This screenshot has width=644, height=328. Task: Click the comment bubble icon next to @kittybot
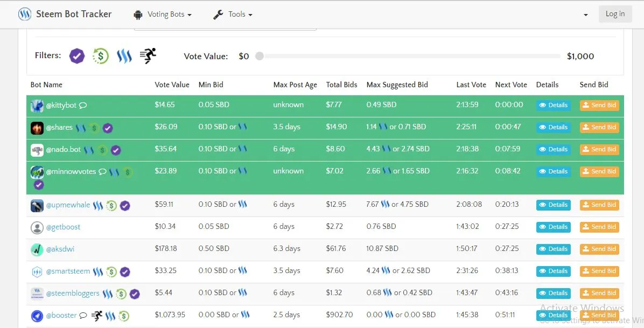[x=82, y=106]
